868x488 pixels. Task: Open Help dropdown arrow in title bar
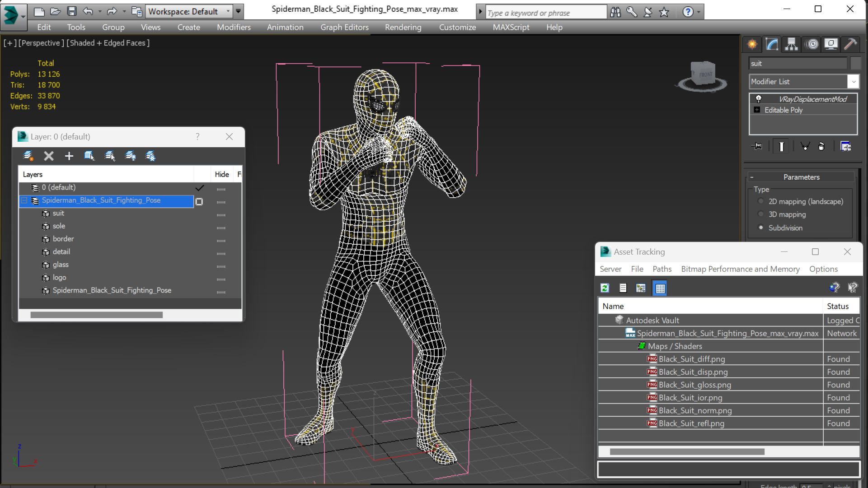pos(699,12)
